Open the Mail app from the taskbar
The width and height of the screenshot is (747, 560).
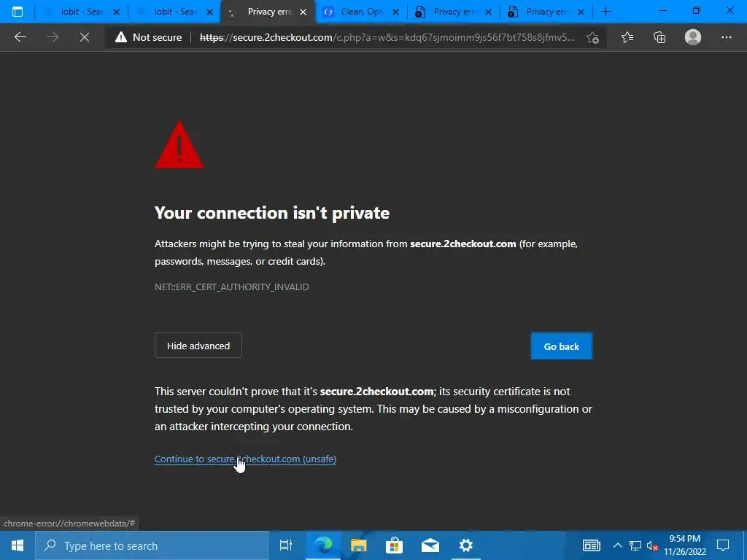click(x=430, y=545)
